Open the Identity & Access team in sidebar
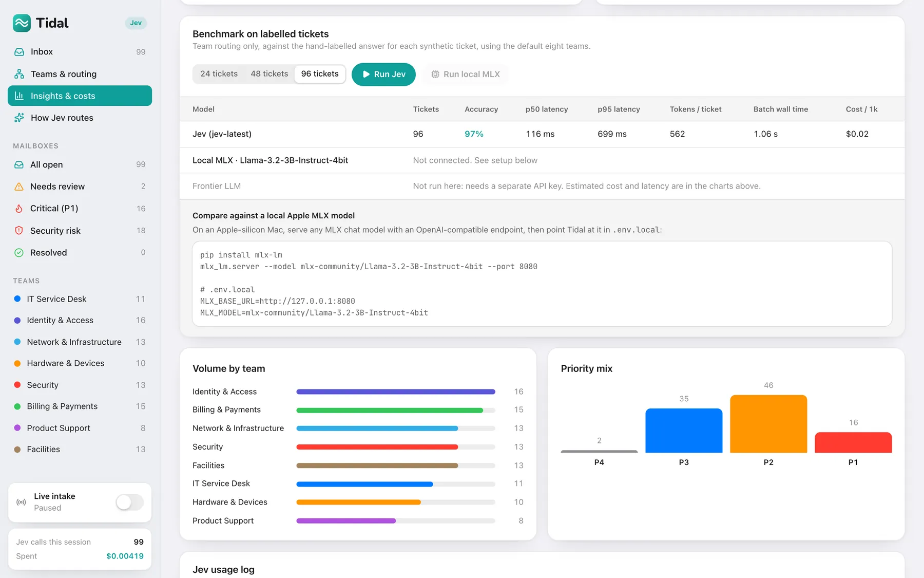 click(x=80, y=320)
